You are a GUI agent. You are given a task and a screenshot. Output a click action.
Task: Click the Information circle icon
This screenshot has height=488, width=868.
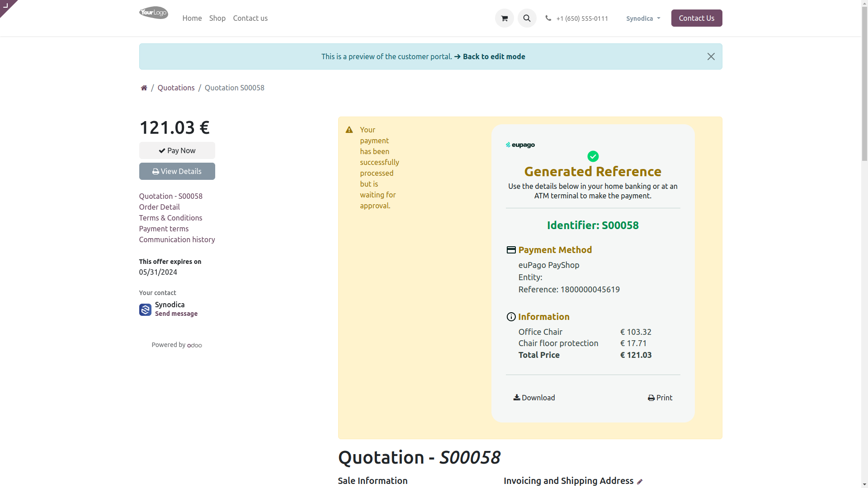pos(511,317)
